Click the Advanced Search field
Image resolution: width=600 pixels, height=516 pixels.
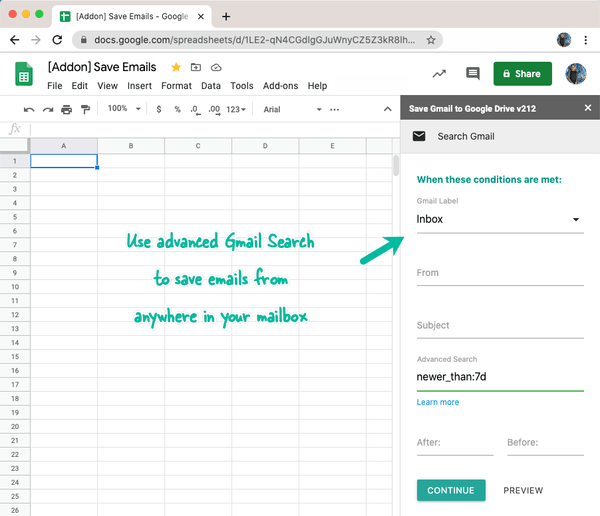[500, 377]
